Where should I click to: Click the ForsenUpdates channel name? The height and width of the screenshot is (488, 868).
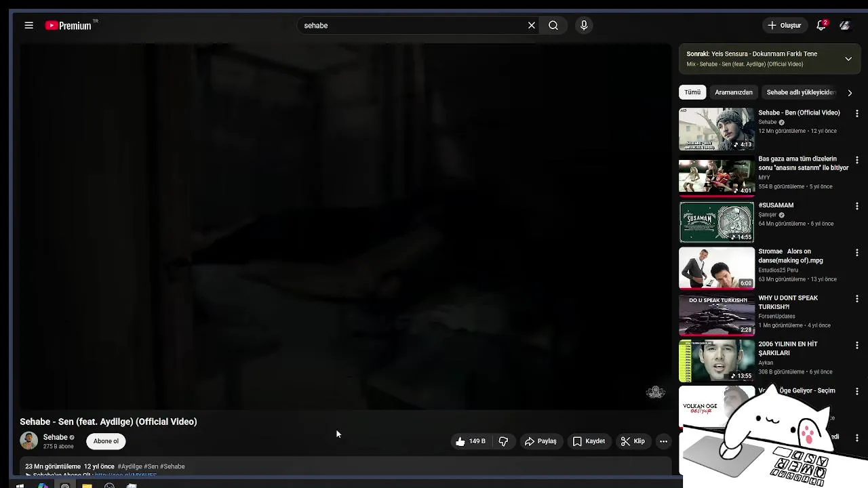click(x=776, y=317)
